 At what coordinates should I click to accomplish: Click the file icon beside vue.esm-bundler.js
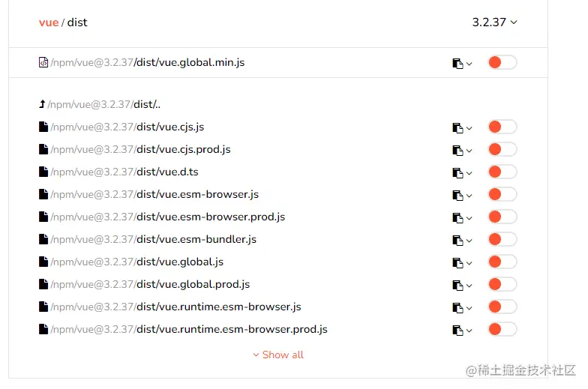pyautogui.click(x=43, y=239)
